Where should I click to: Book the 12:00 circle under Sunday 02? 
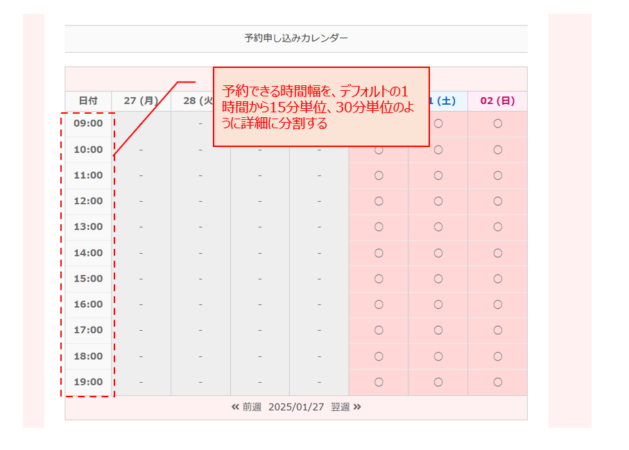pyautogui.click(x=497, y=200)
